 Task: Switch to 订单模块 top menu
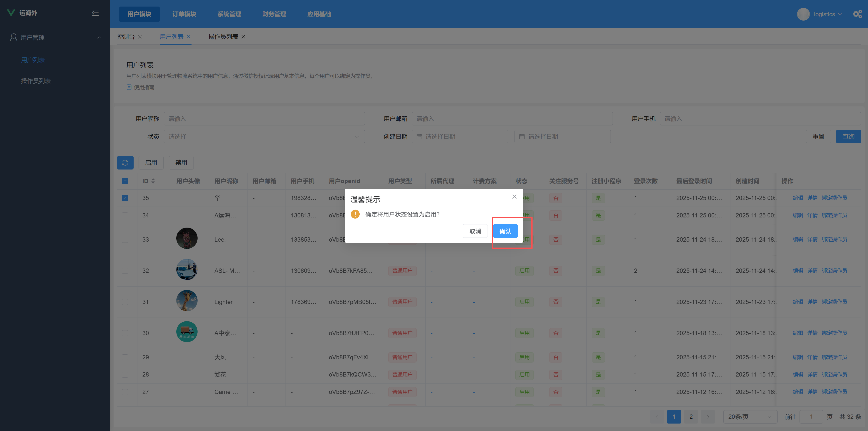pyautogui.click(x=184, y=14)
